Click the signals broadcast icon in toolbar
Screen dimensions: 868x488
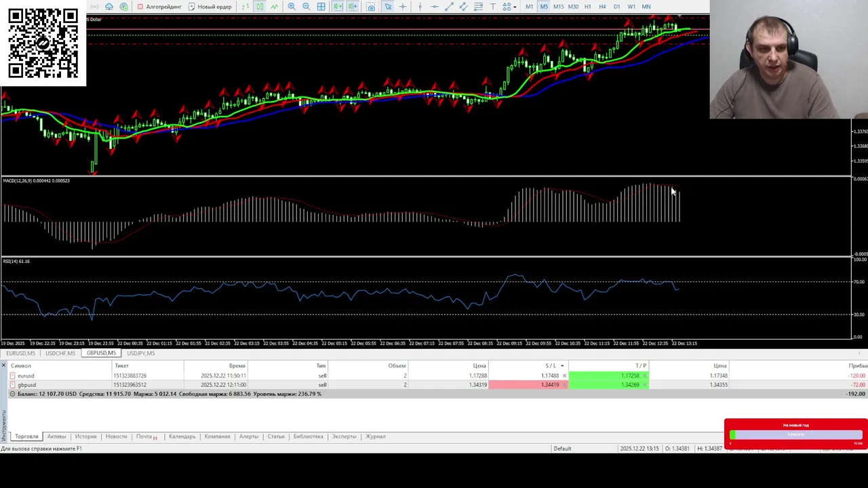pos(94,6)
